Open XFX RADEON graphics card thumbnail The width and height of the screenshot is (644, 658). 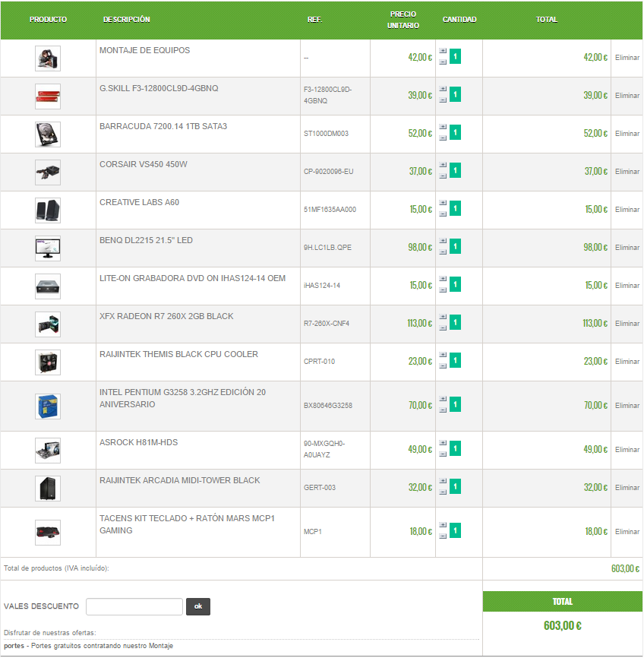point(48,324)
